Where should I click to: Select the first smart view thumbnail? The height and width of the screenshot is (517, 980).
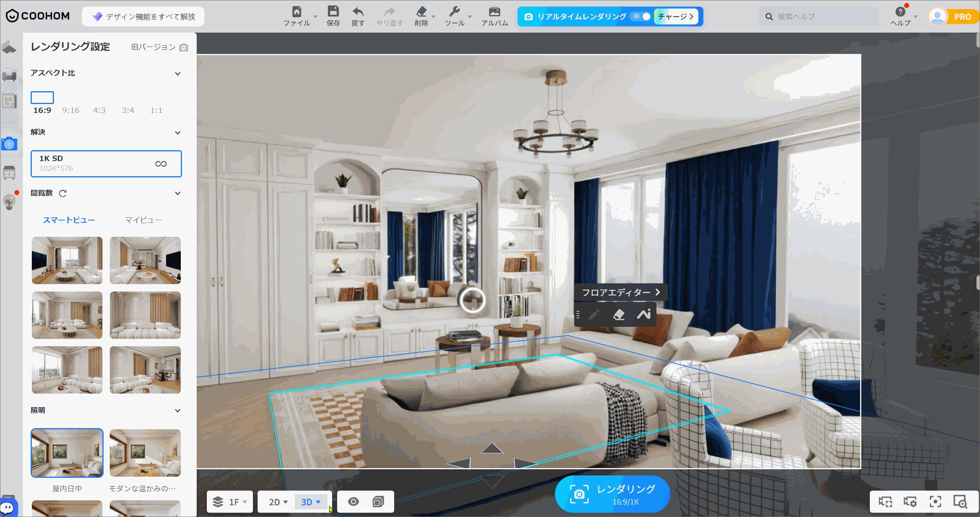(67, 260)
